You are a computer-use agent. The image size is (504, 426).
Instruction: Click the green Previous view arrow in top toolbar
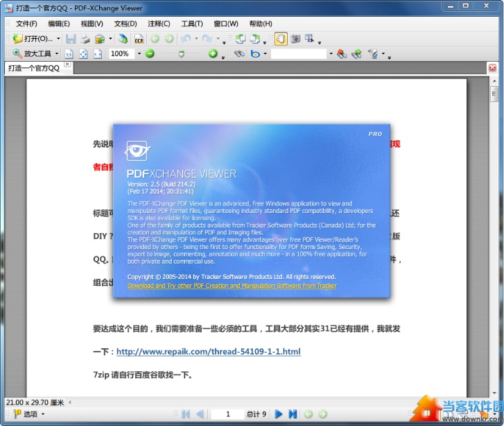[x=155, y=39]
